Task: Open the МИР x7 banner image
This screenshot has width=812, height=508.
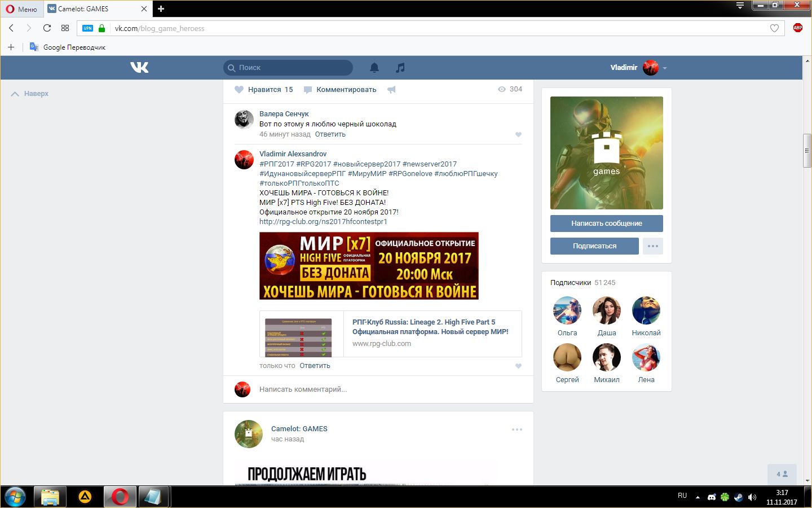Action: click(x=369, y=266)
